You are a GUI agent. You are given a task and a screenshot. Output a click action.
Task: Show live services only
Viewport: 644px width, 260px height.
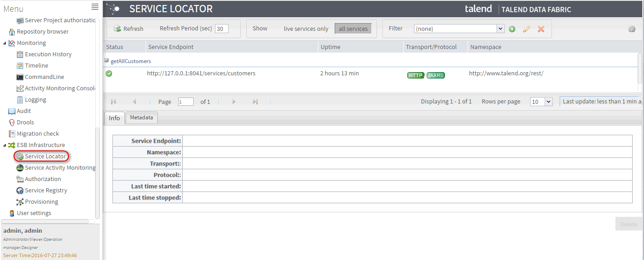306,29
